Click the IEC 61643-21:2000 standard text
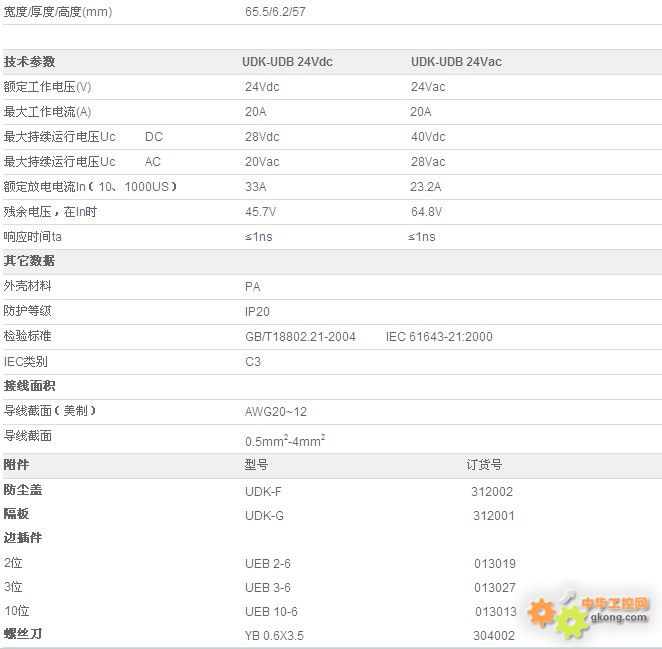Screen dimensions: 662x649 439,337
